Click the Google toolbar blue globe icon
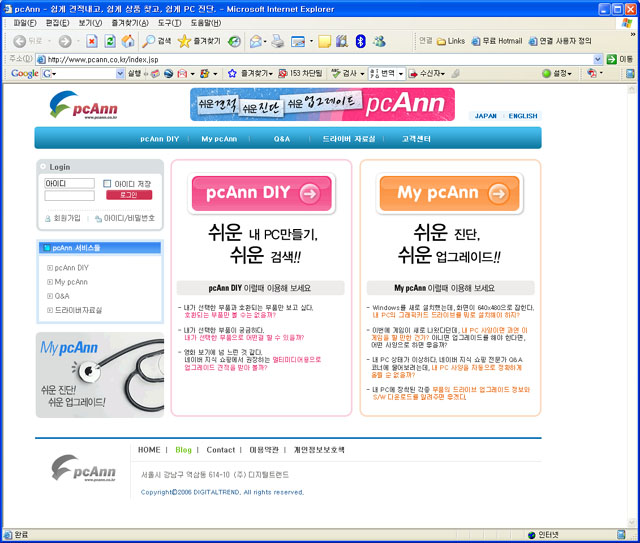Screen dimensions: 640x543 pyautogui.click(x=169, y=74)
